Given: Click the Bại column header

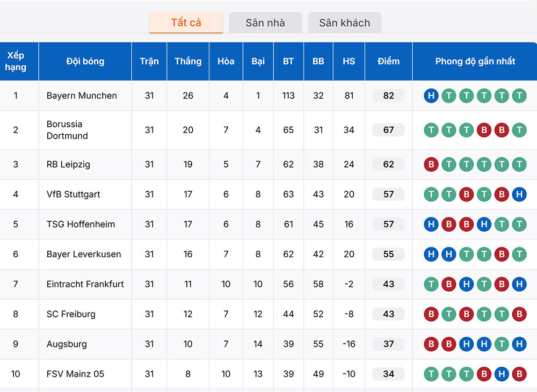Looking at the screenshot, I should [x=258, y=61].
